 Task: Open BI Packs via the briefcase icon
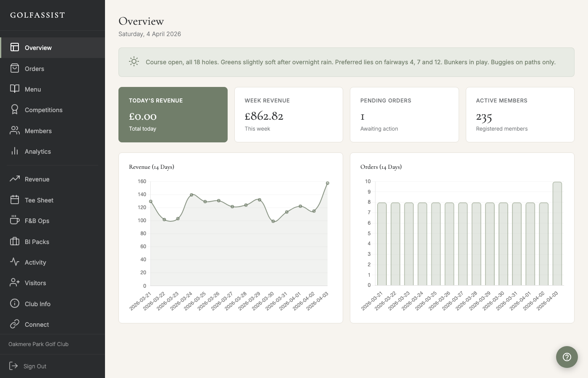pyautogui.click(x=15, y=241)
